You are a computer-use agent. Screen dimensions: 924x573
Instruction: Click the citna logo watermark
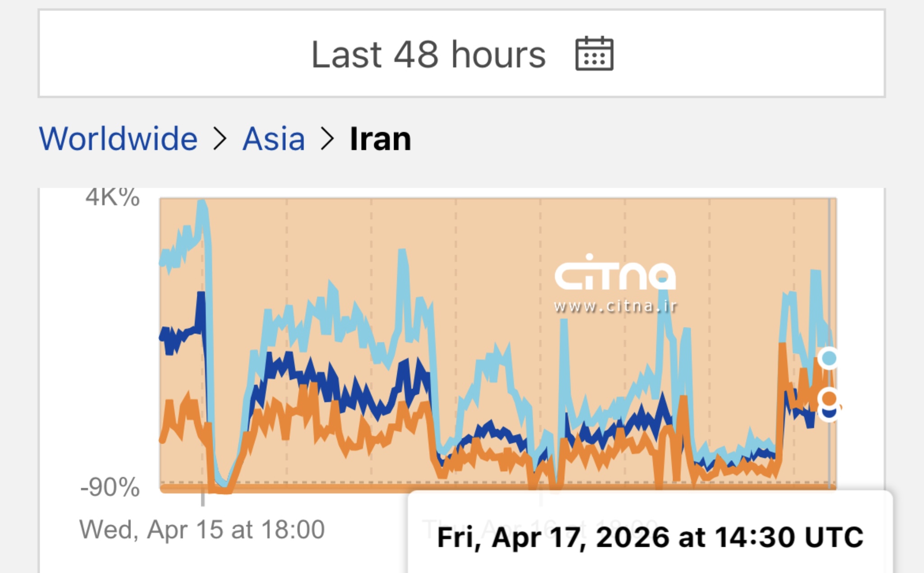pyautogui.click(x=615, y=273)
